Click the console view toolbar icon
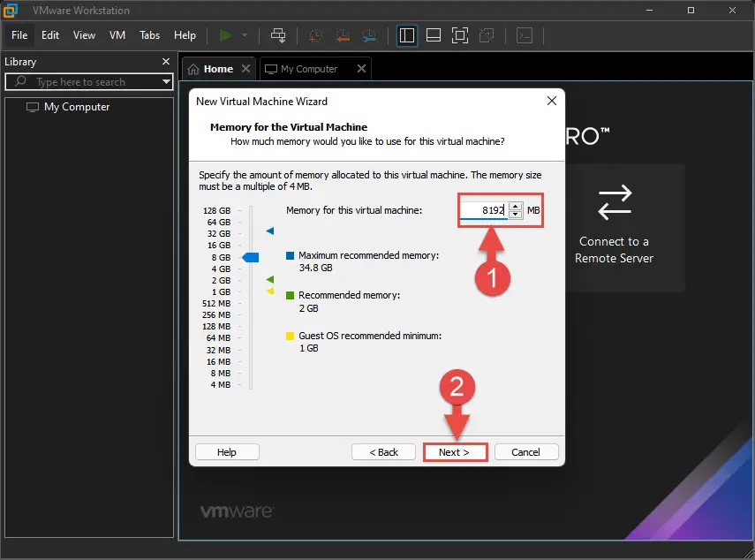Viewport: 755px width, 560px height. point(525,35)
